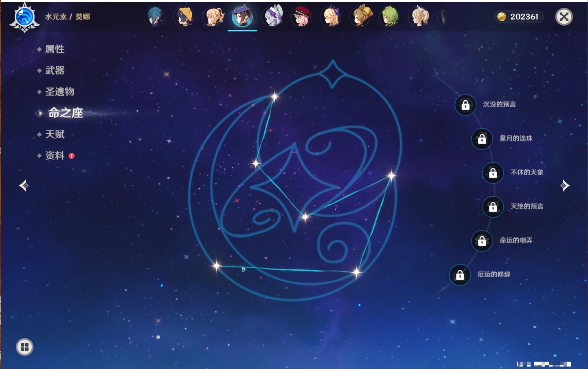Click the Hydro element emblem
The width and height of the screenshot is (588, 369).
click(24, 17)
